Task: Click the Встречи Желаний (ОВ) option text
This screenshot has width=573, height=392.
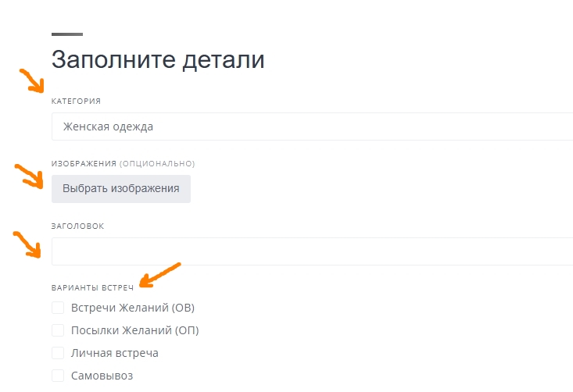Action: [132, 308]
